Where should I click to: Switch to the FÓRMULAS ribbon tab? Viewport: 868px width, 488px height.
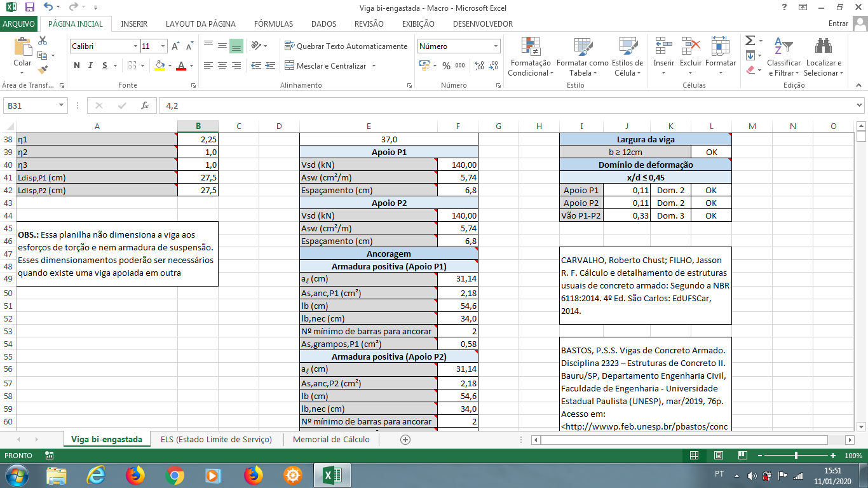(x=273, y=24)
